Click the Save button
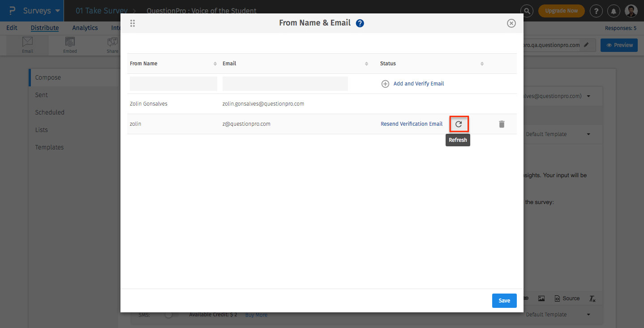 click(x=504, y=301)
